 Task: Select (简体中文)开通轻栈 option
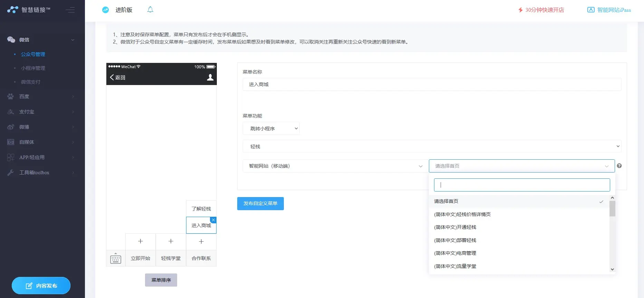(455, 227)
